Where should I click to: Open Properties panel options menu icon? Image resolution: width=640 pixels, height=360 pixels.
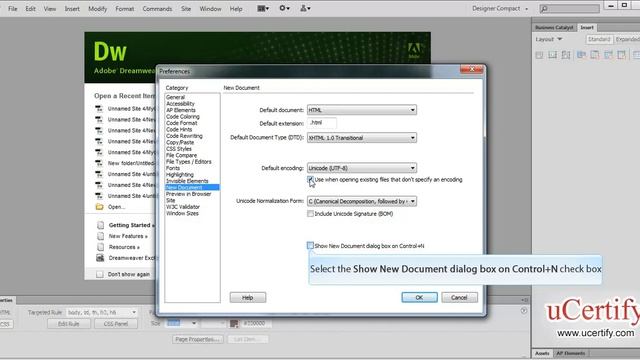524,300
